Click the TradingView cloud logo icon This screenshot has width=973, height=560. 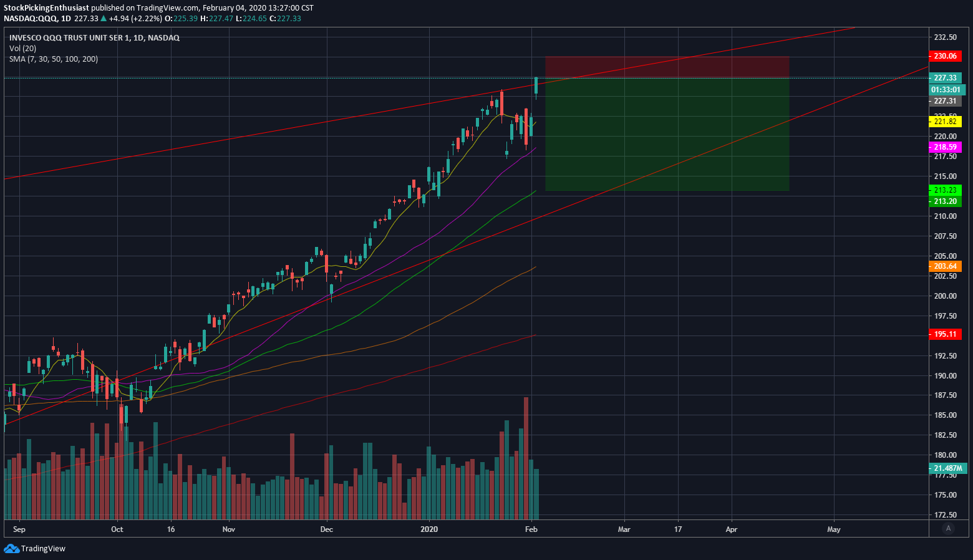click(11, 548)
